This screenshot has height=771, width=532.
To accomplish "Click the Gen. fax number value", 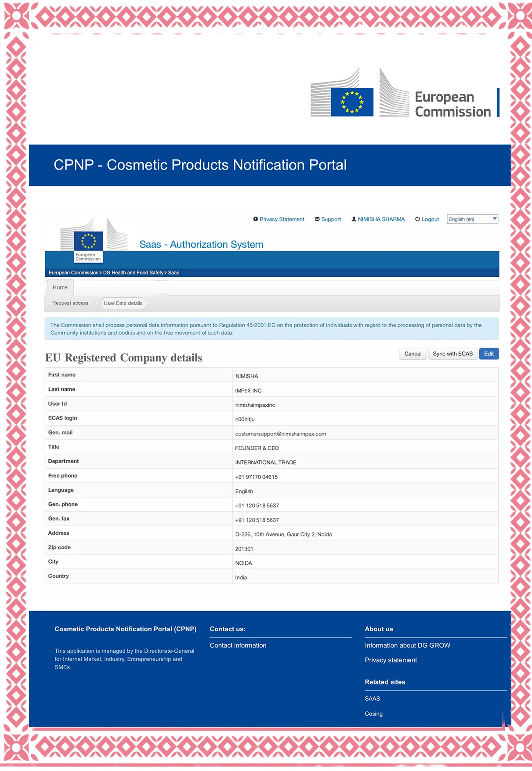I will tap(257, 520).
